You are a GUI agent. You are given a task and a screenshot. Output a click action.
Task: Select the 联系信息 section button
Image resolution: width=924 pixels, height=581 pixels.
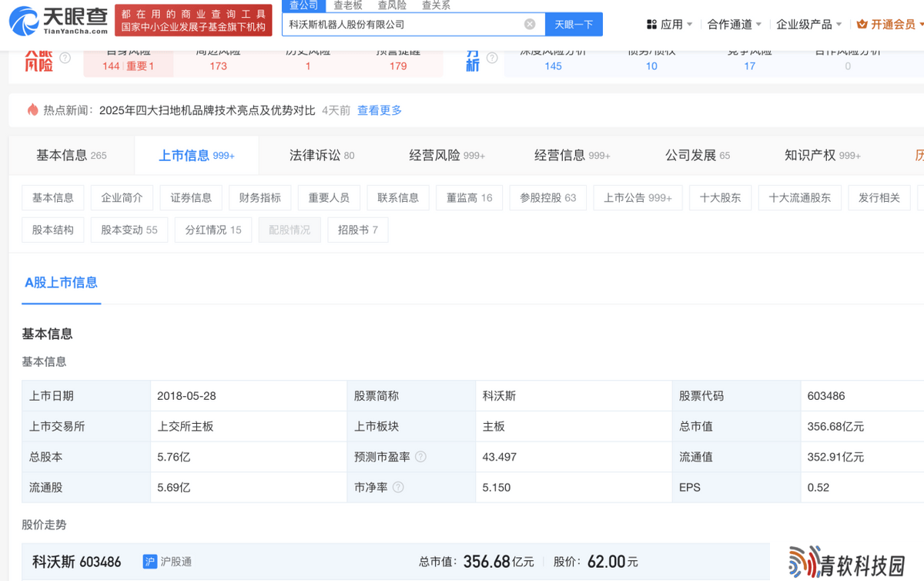(x=398, y=198)
